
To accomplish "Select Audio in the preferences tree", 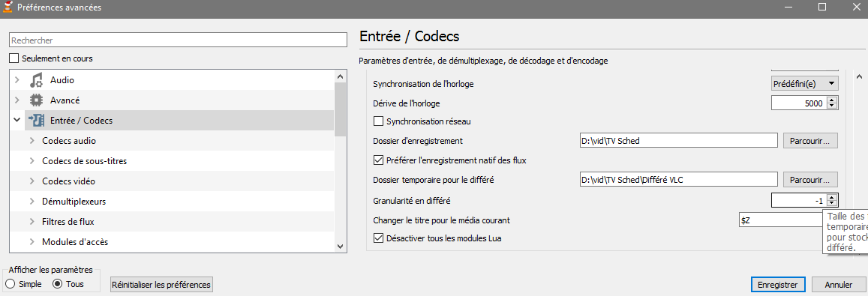I will point(62,80).
